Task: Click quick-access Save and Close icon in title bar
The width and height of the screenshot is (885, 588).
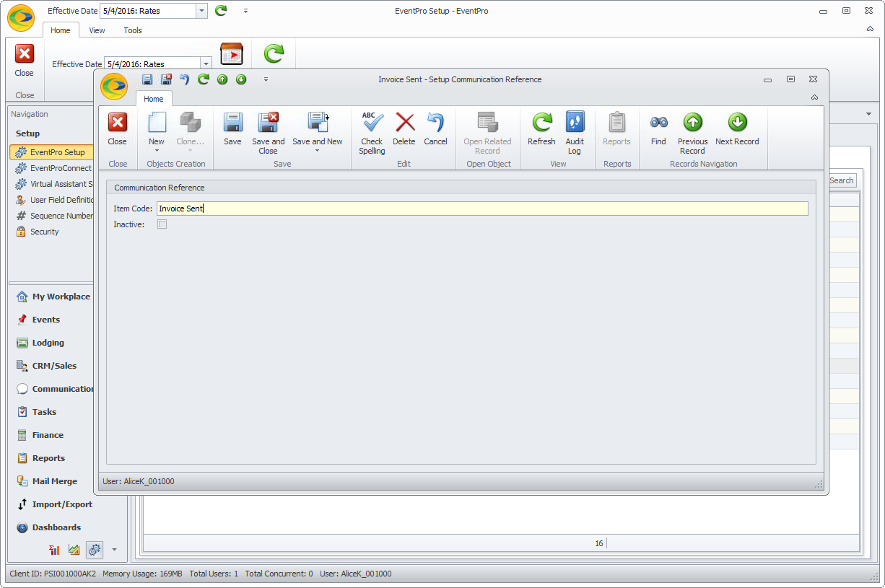Action: pos(166,79)
